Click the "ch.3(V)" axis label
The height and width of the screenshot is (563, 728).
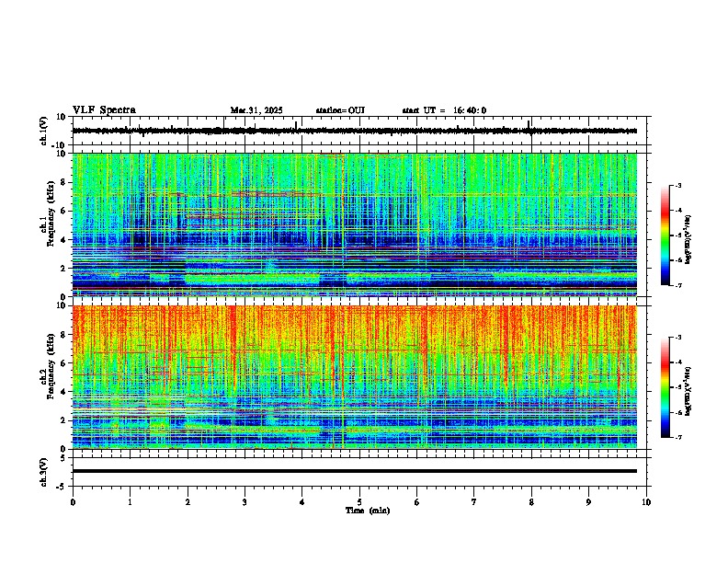click(44, 472)
